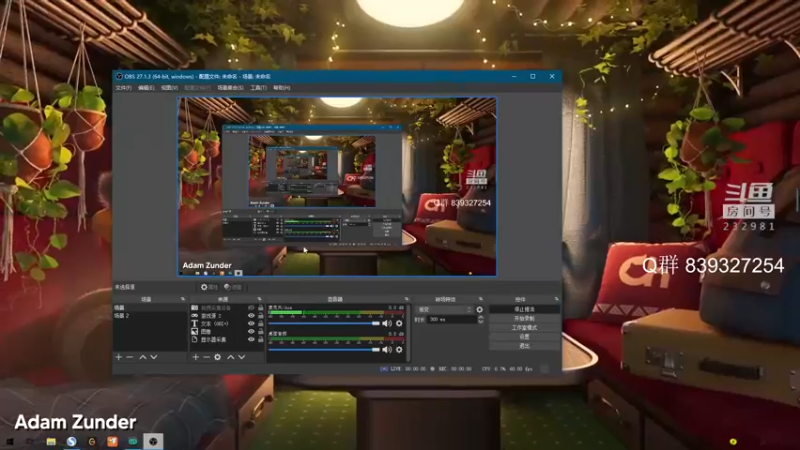Remove selected source with the minus icon
This screenshot has width=800, height=450.
207,357
